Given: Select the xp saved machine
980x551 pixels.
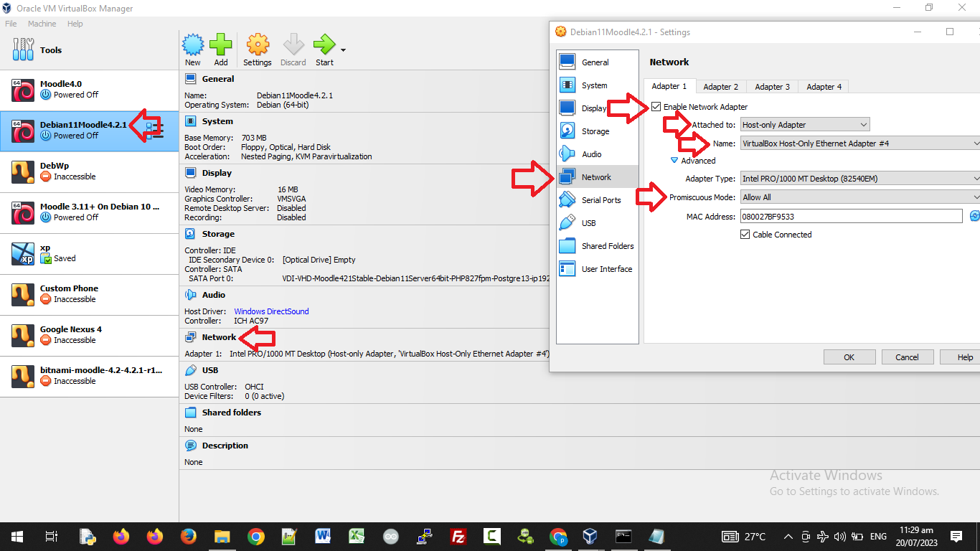Looking at the screenshot, I should pos(89,253).
